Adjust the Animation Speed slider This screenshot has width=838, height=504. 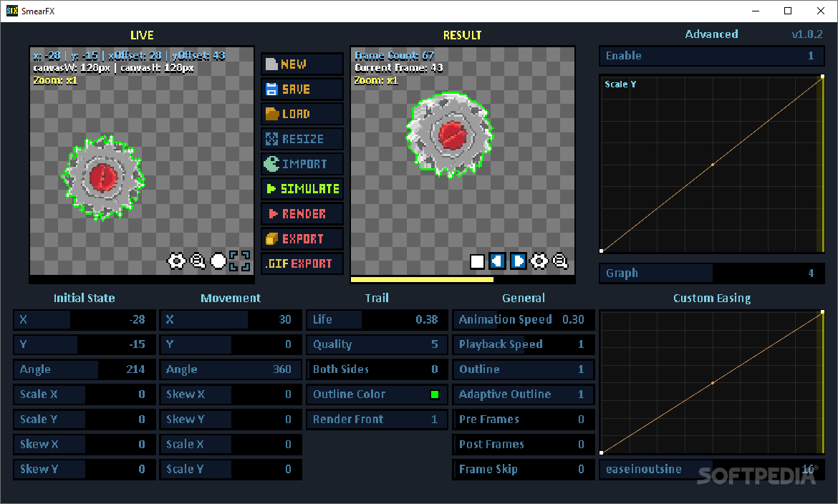[x=524, y=319]
